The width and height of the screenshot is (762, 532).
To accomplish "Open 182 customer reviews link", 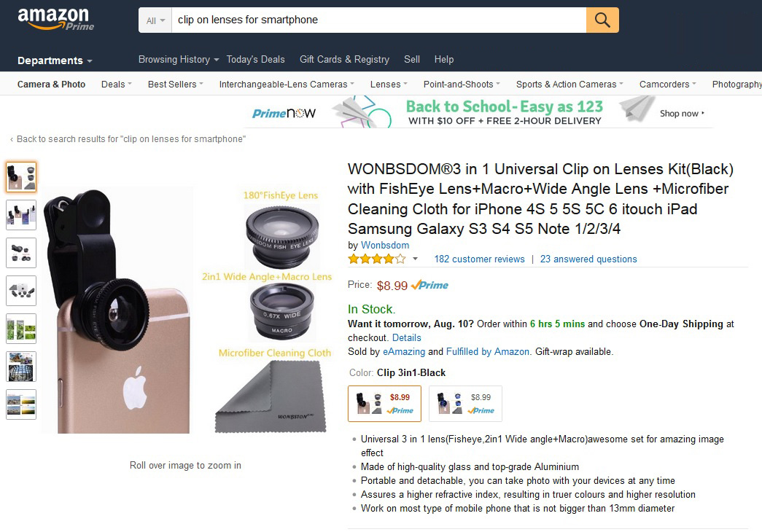I will [479, 259].
